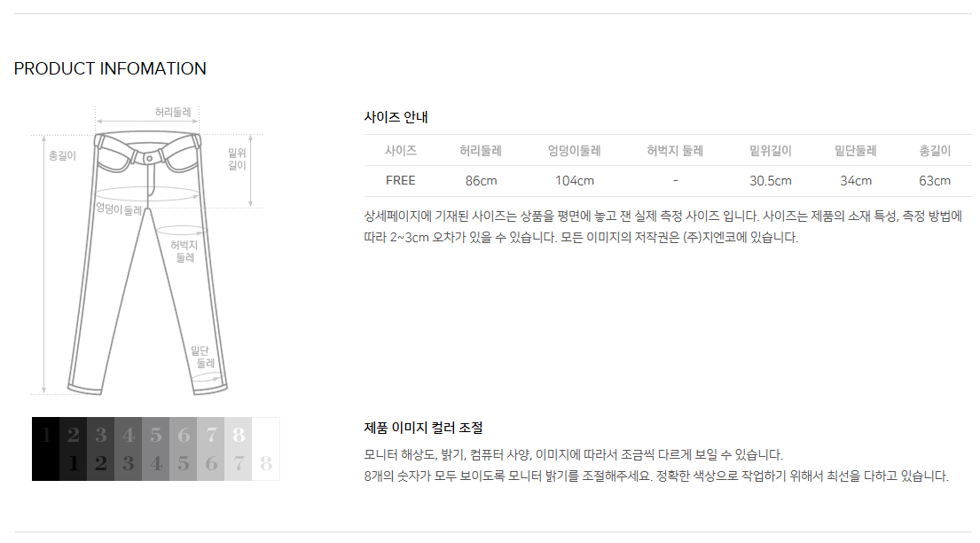The image size is (980, 543).
Task: Click the 엉덩이둘레 column header in the size table
Action: coord(574,151)
